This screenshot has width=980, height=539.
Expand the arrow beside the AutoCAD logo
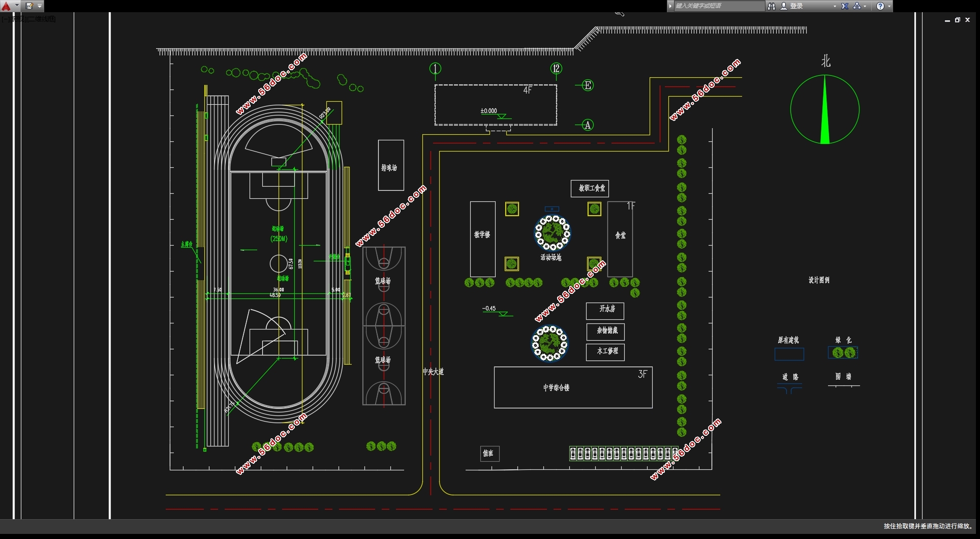coord(17,6)
